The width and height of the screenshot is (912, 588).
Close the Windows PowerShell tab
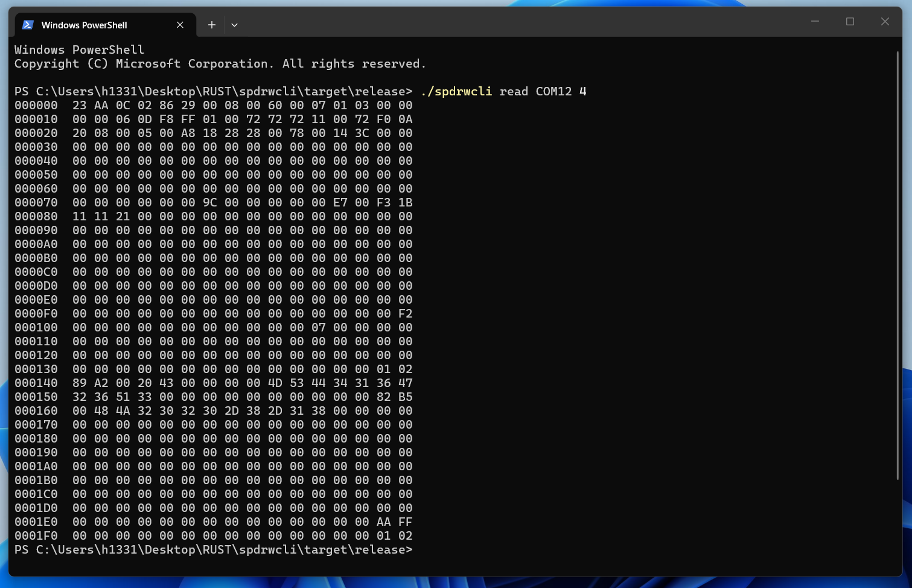tap(180, 25)
